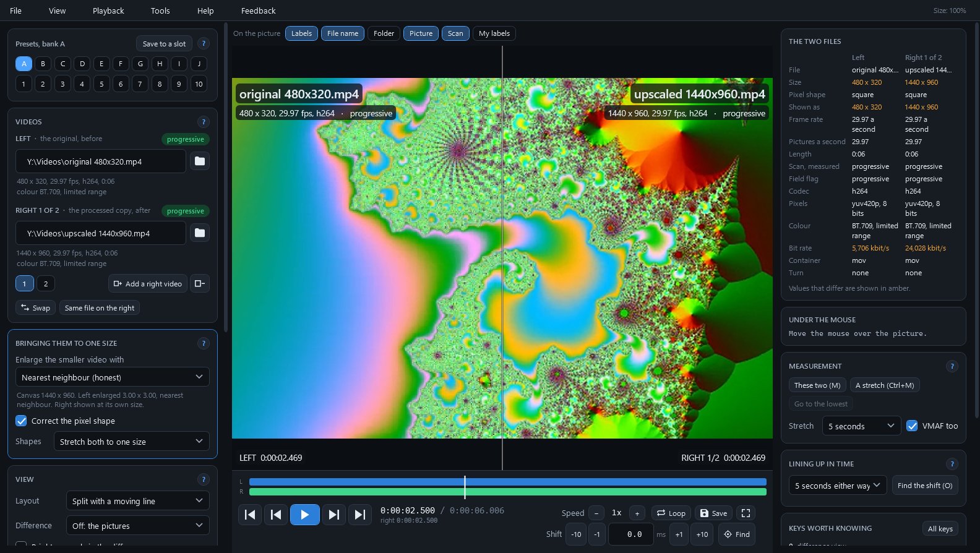980x553 pixels.
Task: Click Add a right video
Action: coord(148,284)
